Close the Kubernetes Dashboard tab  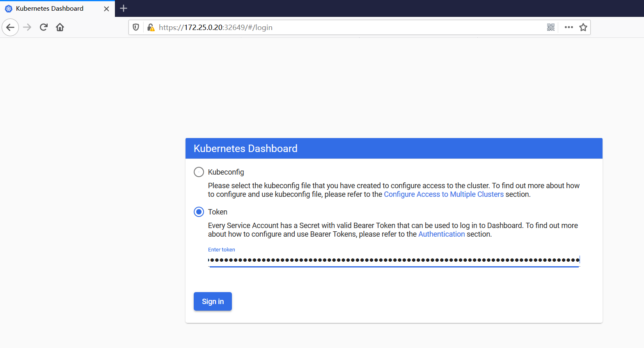(106, 9)
